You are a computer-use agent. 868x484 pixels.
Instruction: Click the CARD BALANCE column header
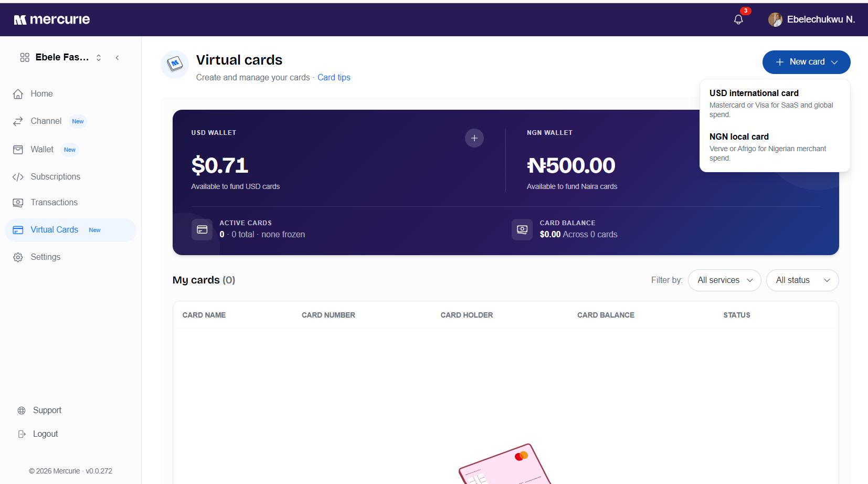pos(606,315)
